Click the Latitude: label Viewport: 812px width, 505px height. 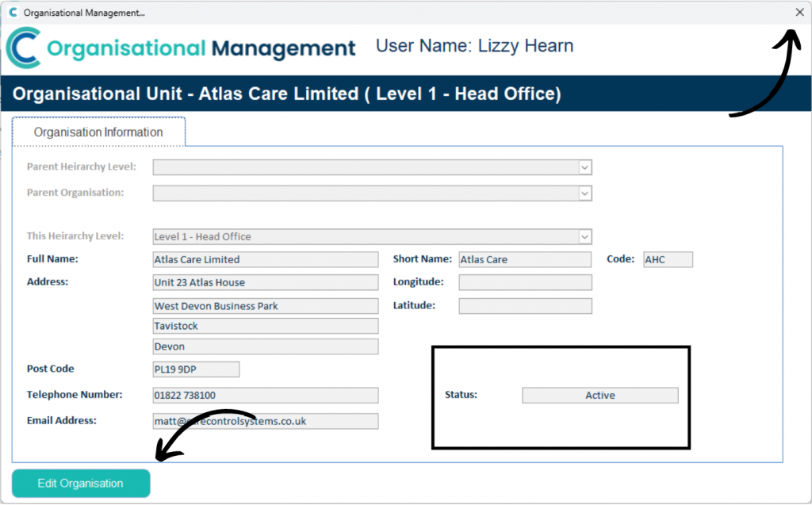click(x=414, y=305)
